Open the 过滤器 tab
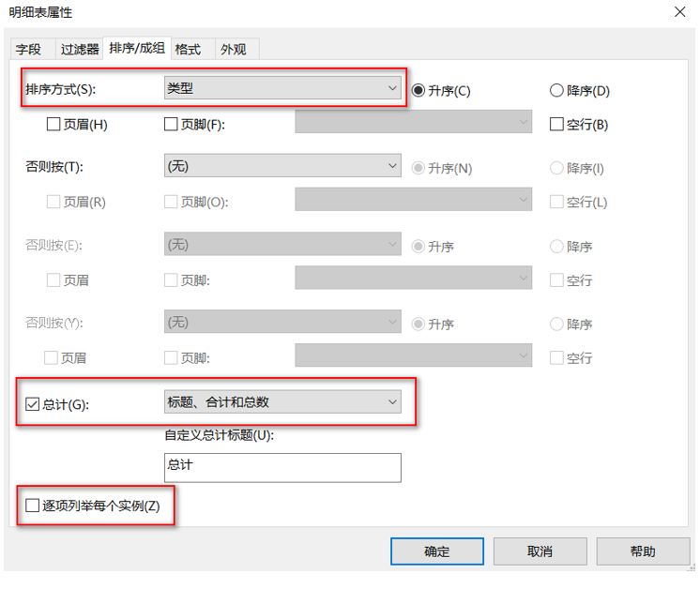The height and width of the screenshot is (589, 700). point(80,49)
